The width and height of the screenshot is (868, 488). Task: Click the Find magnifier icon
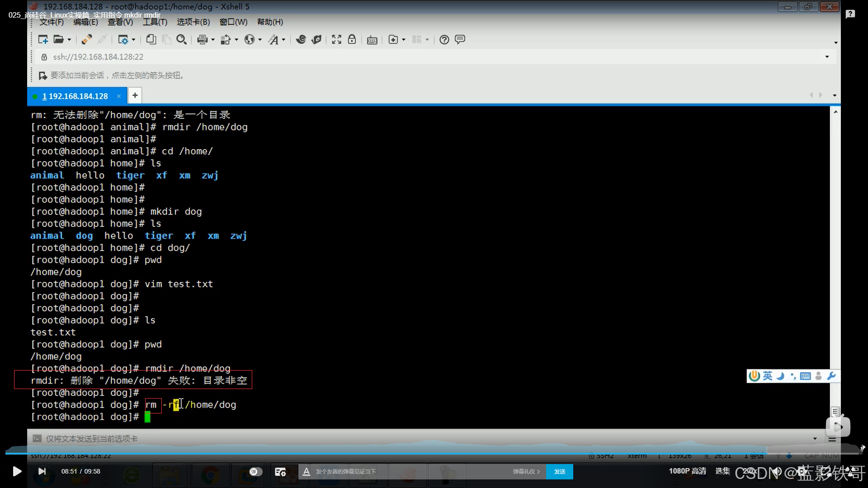(181, 40)
